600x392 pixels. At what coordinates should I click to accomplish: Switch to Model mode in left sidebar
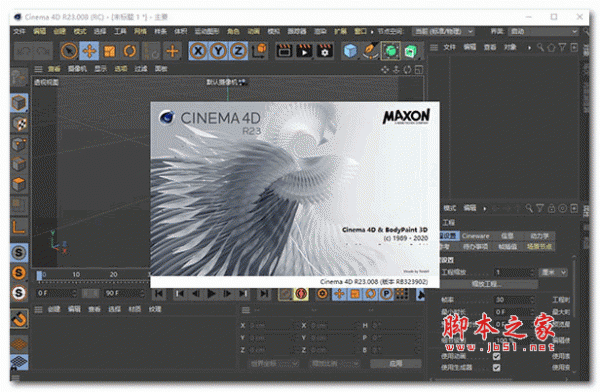[19, 103]
